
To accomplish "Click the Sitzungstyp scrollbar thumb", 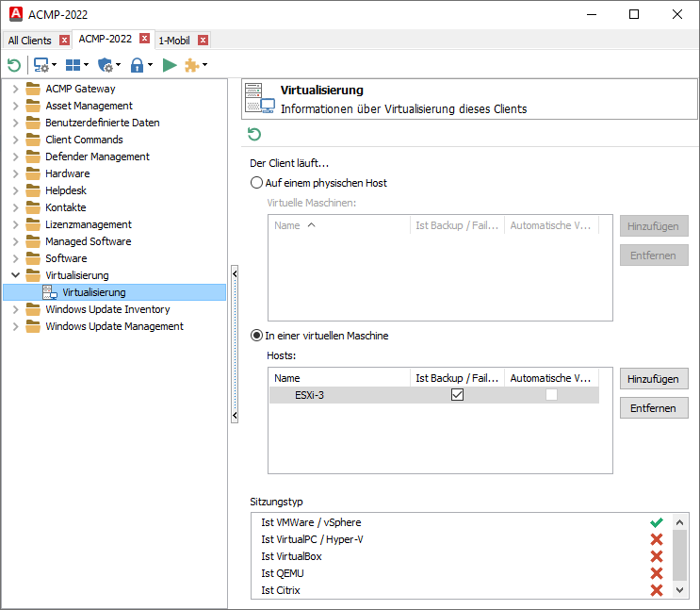I will pos(679,555).
